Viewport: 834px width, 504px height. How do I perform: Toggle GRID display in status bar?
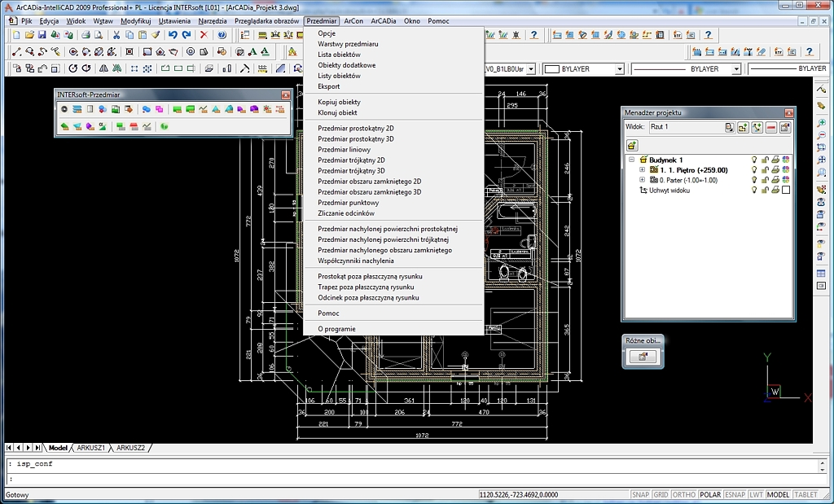pos(661,494)
